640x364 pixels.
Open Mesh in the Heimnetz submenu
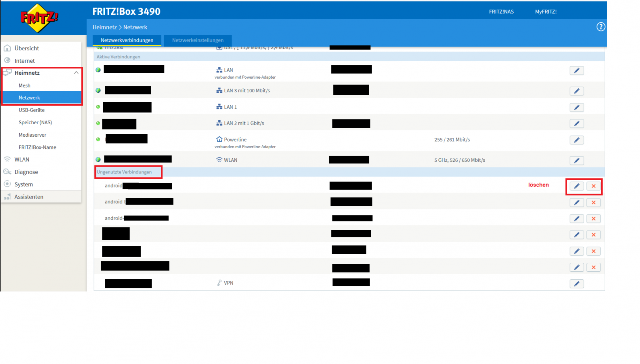point(24,86)
